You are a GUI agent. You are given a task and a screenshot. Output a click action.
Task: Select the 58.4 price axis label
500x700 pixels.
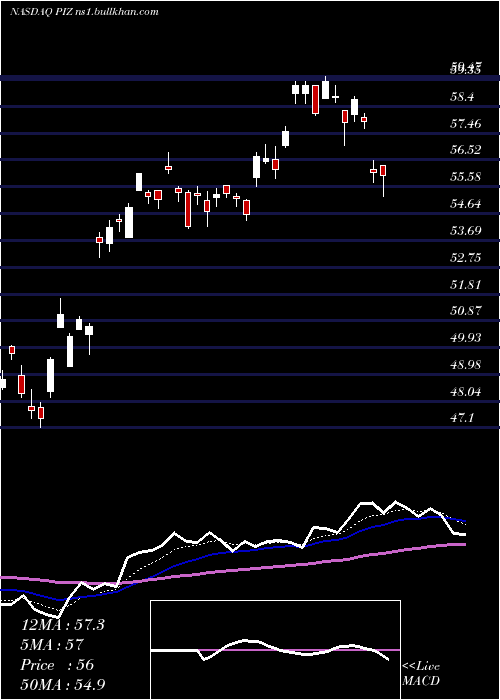[463, 96]
